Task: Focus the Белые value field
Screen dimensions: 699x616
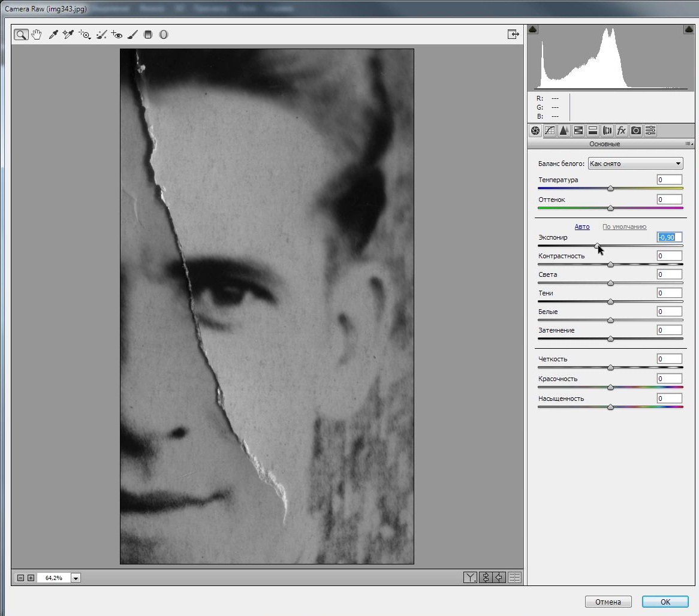Action: tap(670, 312)
